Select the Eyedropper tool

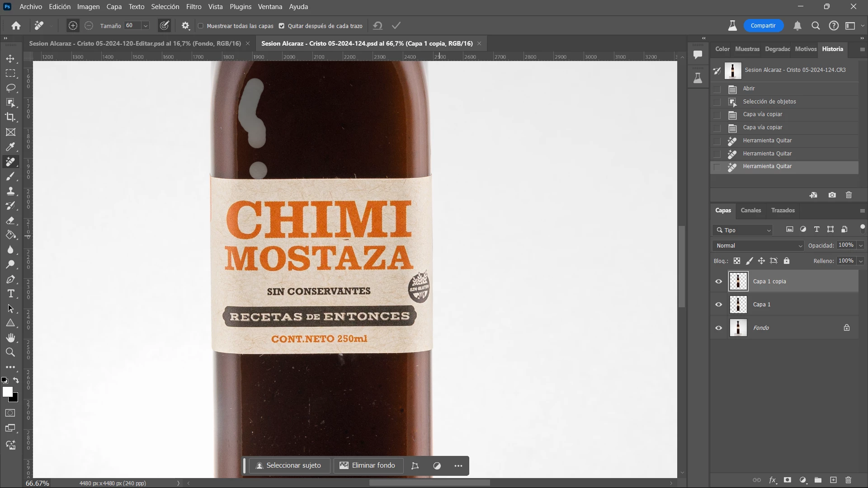[10, 147]
